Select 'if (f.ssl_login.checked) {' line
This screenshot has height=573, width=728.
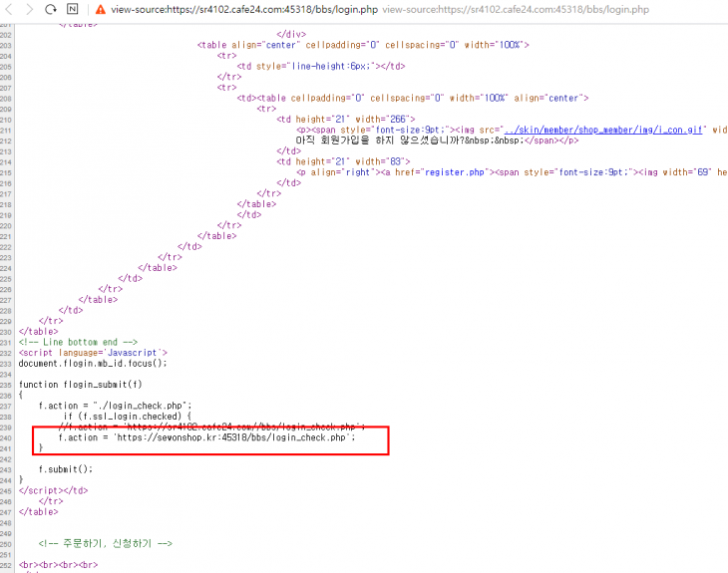(128, 417)
